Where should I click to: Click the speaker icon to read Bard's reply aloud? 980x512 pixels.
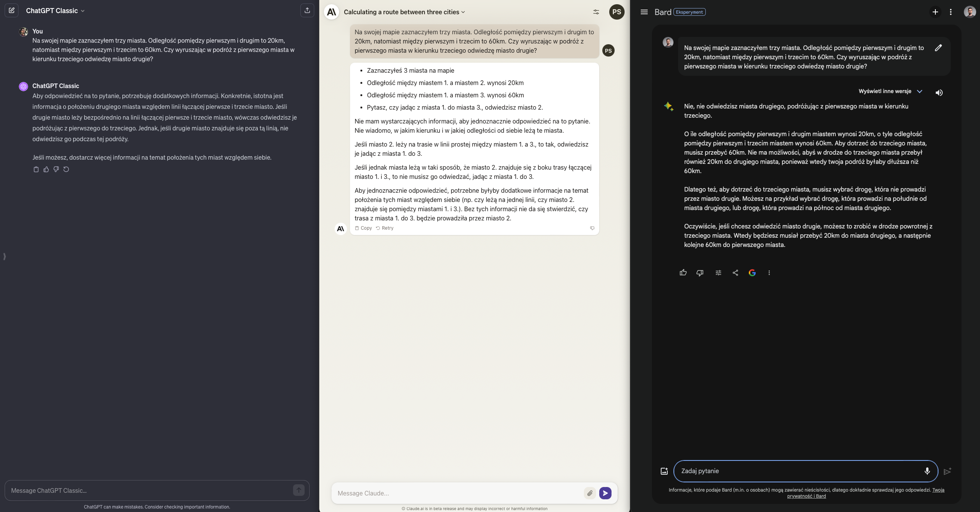(x=939, y=92)
